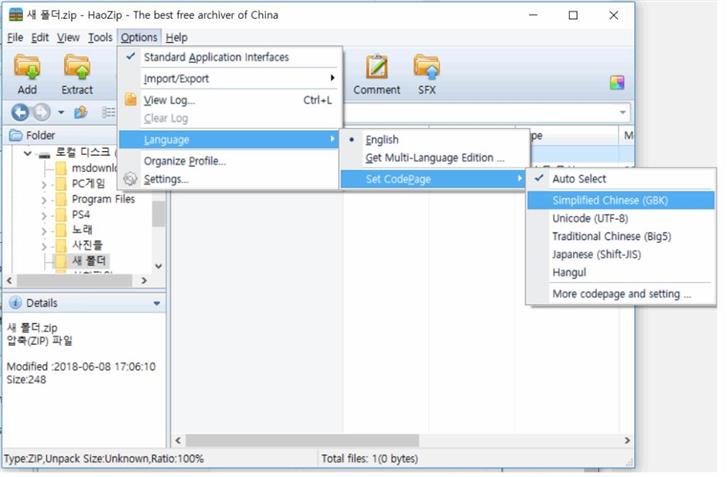Choose Hangul codepage
This screenshot has height=477, width=728.
(621, 273)
